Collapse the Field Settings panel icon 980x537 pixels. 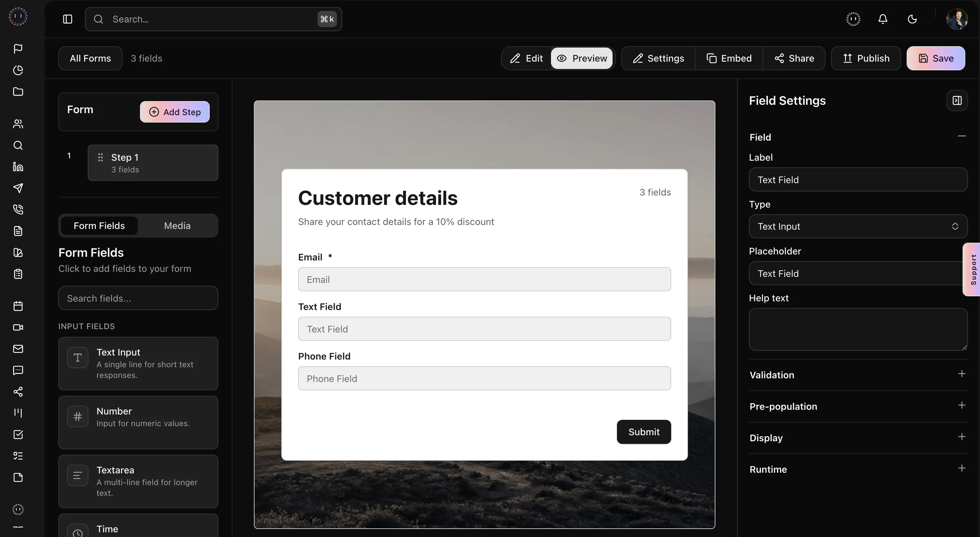tap(957, 100)
